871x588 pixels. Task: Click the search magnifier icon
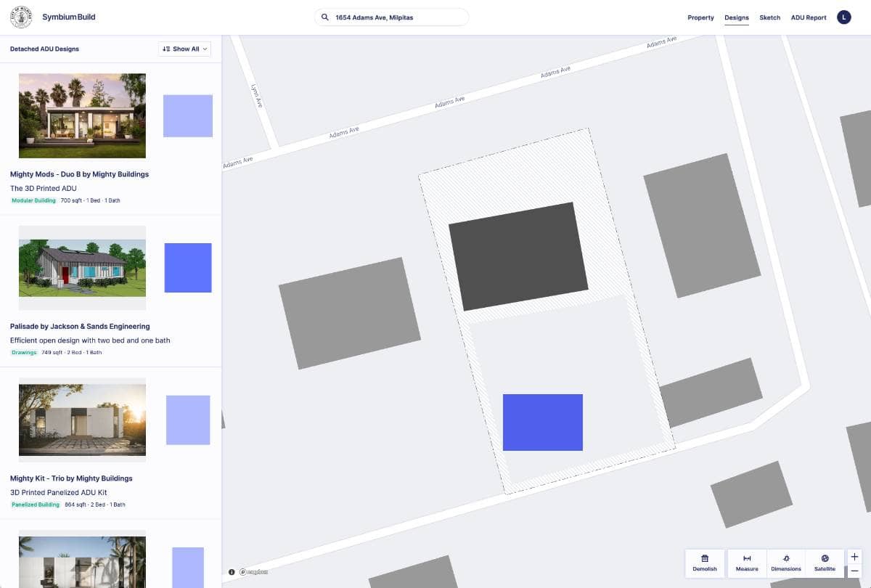[x=325, y=17]
